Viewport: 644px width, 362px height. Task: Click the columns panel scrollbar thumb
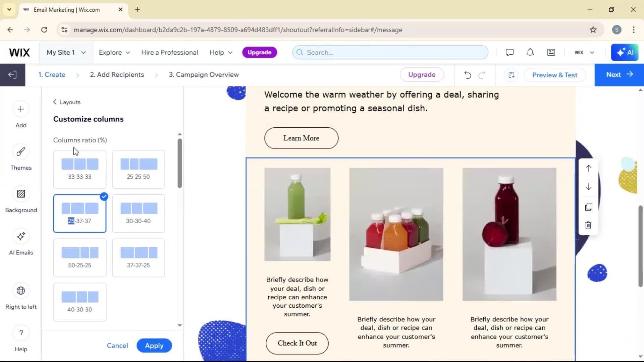click(179, 163)
